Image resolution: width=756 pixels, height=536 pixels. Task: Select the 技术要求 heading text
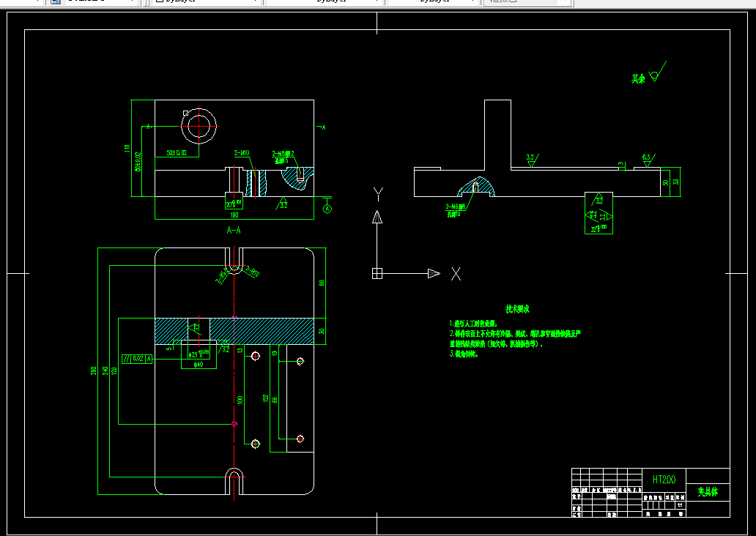tap(517, 309)
